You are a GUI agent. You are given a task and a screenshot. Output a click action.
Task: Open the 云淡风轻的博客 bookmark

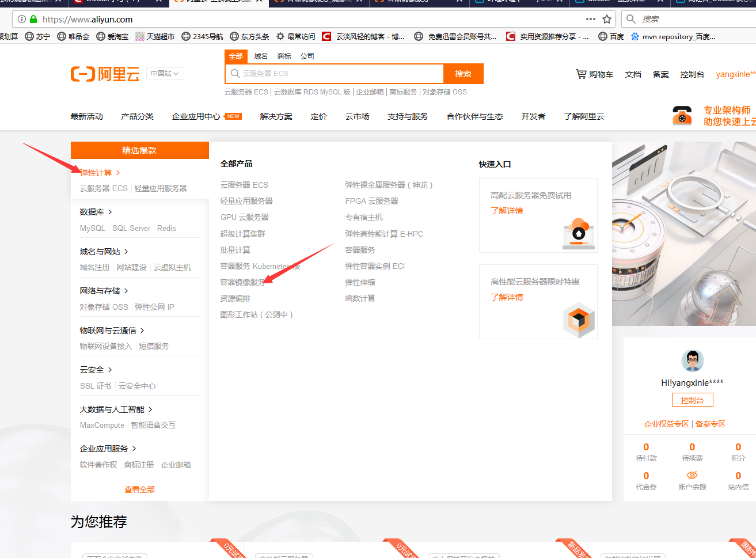(363, 36)
